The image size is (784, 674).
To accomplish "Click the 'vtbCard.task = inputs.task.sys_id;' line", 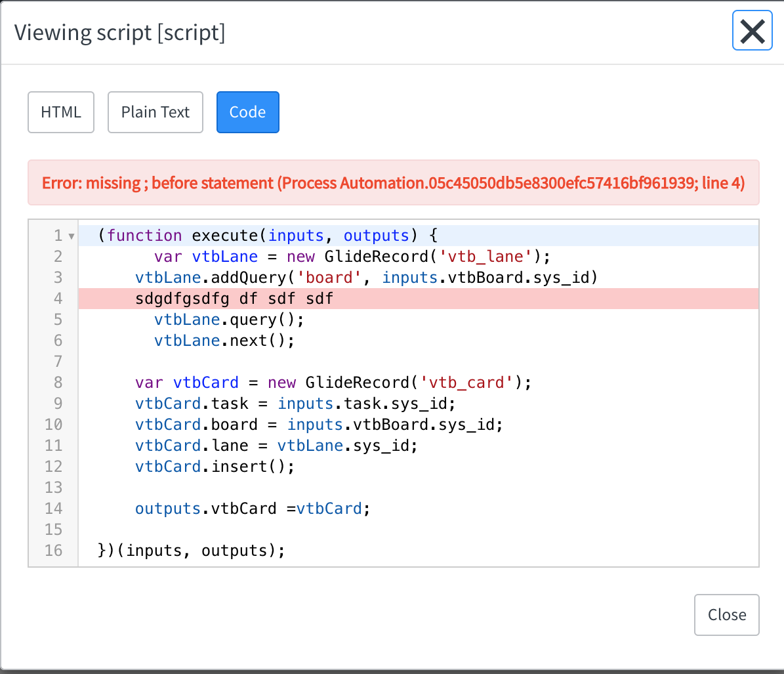I will [419, 404].
